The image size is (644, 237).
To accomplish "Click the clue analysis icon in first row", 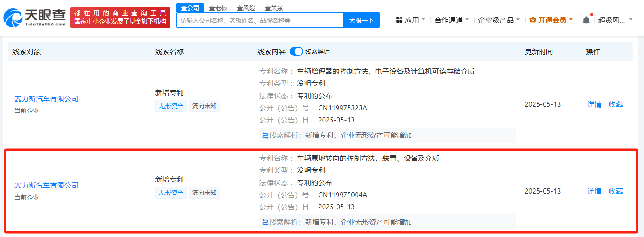I will (265, 135).
